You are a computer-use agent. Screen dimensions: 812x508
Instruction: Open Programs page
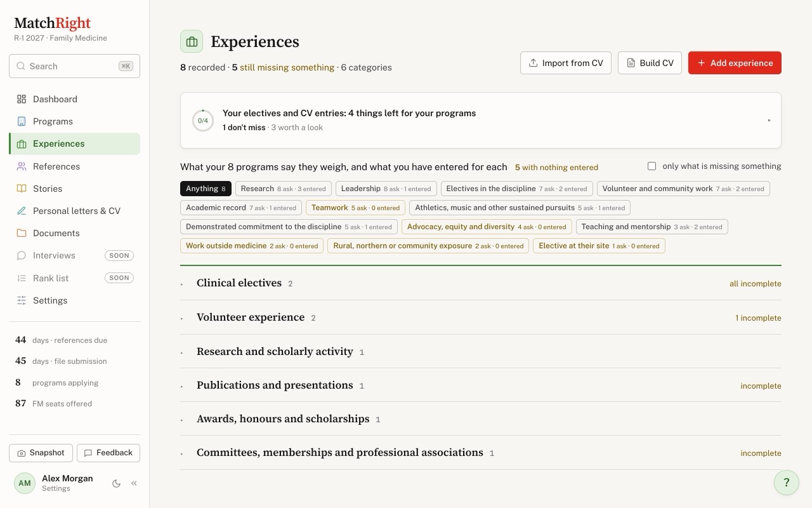74,121
